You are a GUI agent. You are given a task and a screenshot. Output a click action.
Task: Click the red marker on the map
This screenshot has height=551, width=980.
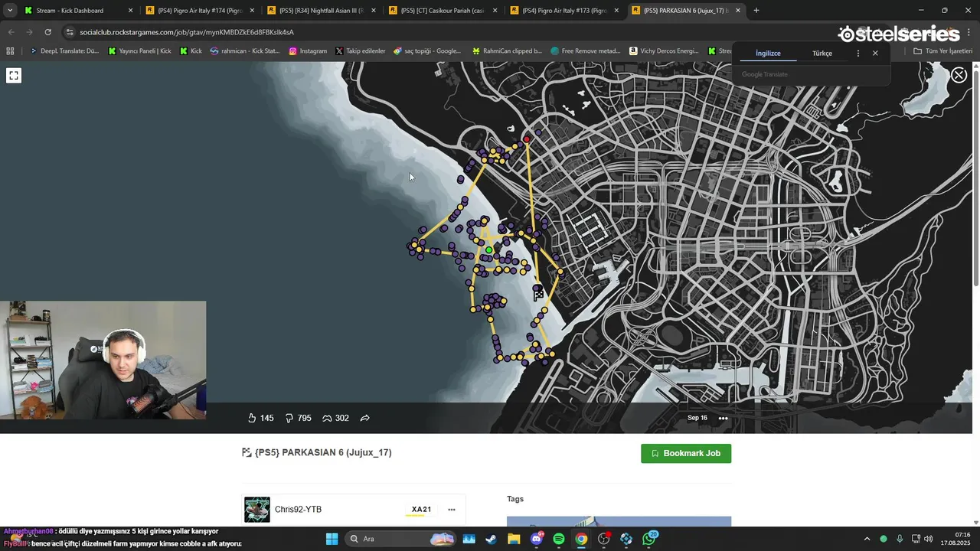pyautogui.click(x=527, y=139)
